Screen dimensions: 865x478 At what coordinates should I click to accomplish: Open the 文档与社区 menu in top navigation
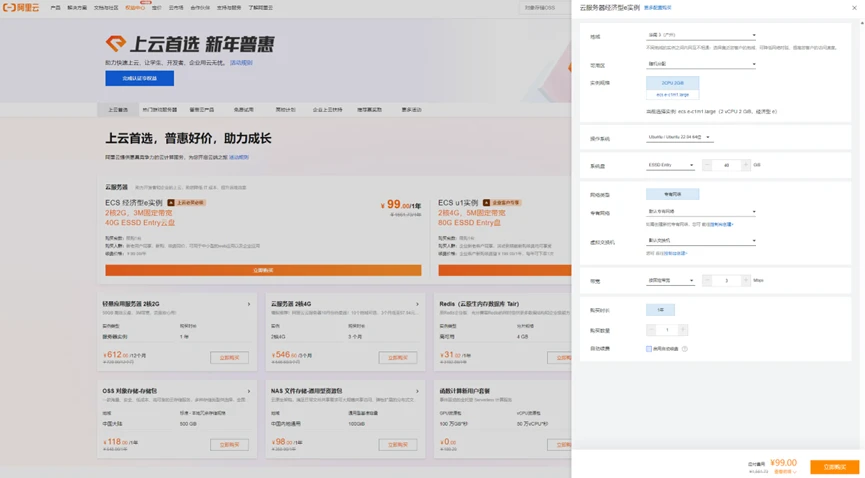click(106, 8)
